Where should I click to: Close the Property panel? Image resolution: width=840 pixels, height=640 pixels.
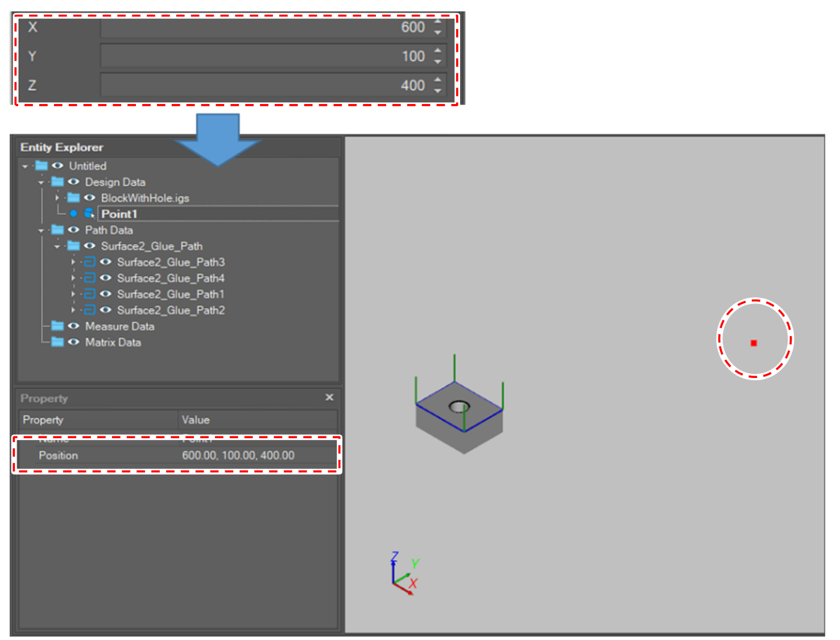coord(329,397)
